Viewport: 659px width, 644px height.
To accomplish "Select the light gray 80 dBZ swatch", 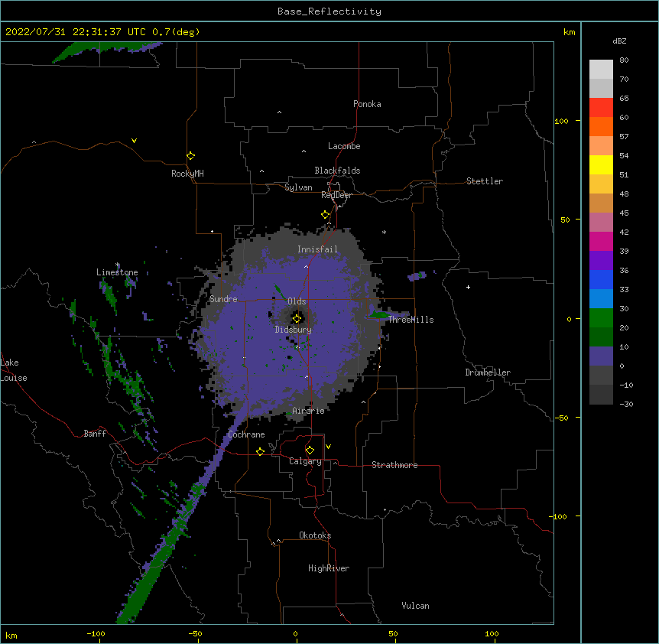I will (x=601, y=70).
